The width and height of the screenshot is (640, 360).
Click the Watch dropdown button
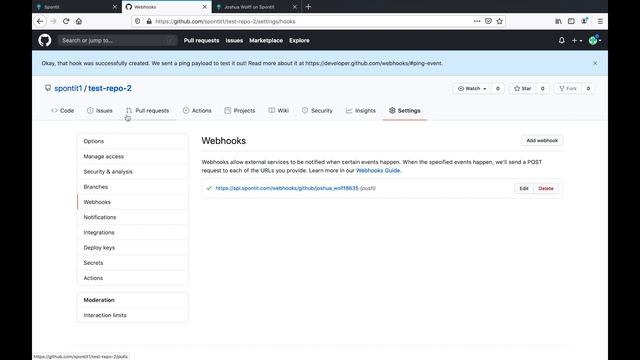[x=472, y=88]
